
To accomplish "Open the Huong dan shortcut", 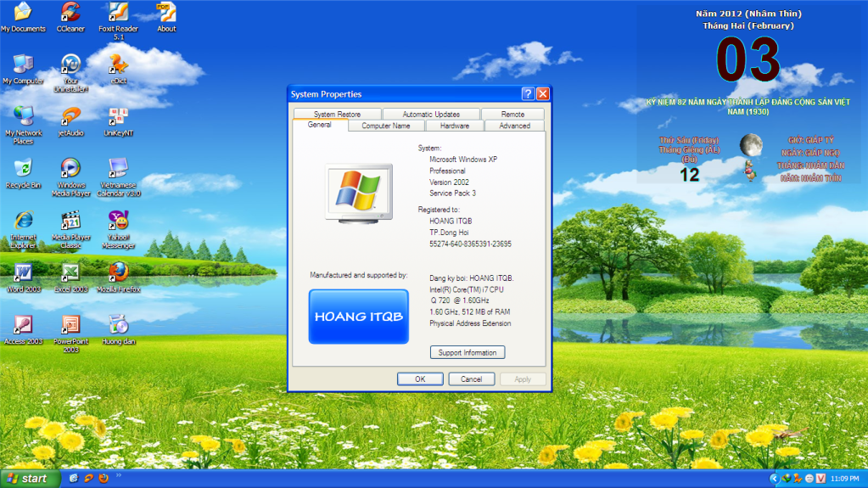I will (118, 330).
